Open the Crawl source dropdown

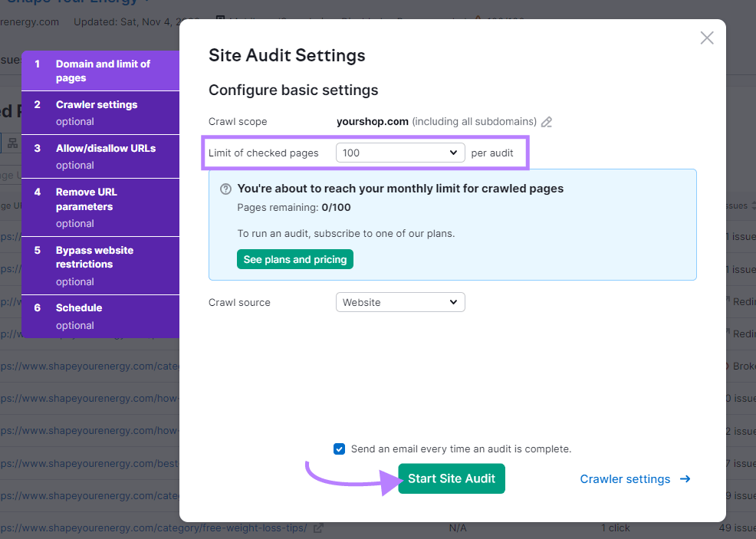tap(399, 302)
